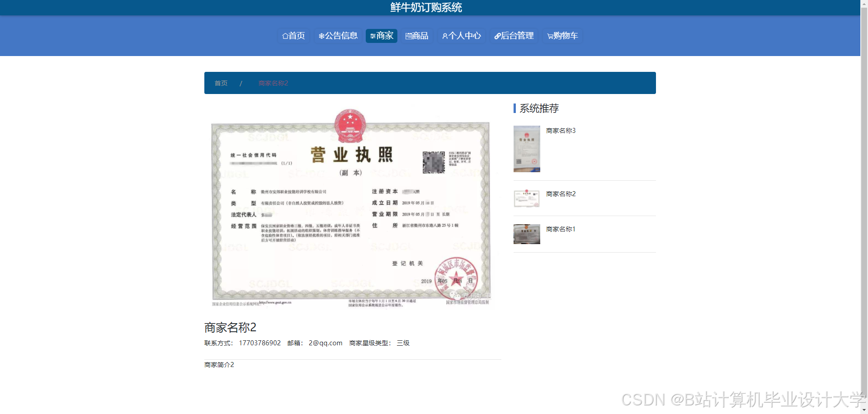Open recommended merchant 商家名称1 link

tap(561, 229)
